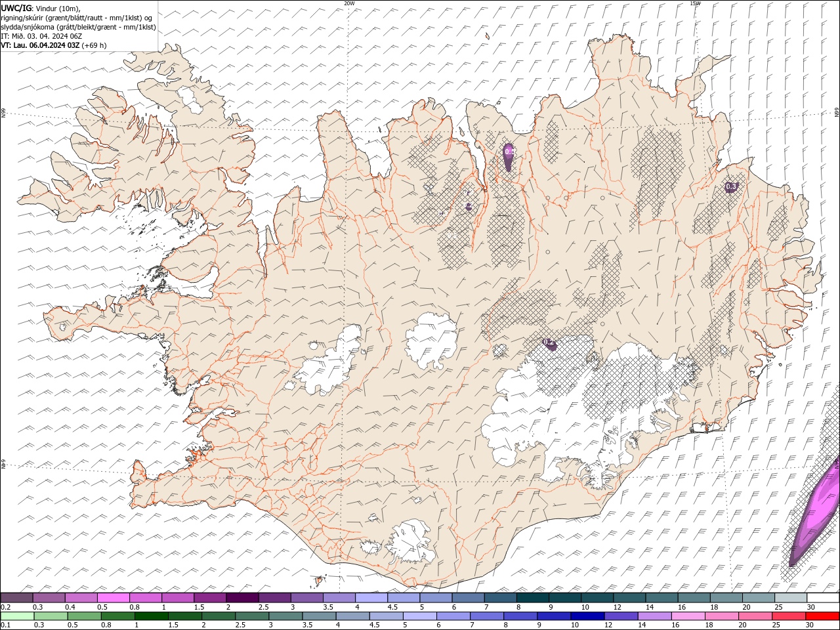Select the 14 swatch in the top legend row
Image resolution: width=840 pixels, height=630 pixels.
pos(661,598)
